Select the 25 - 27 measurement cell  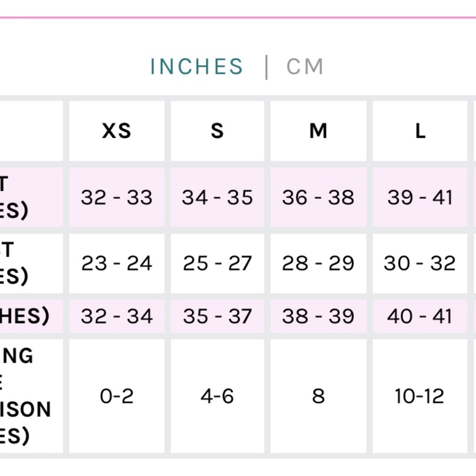218,263
